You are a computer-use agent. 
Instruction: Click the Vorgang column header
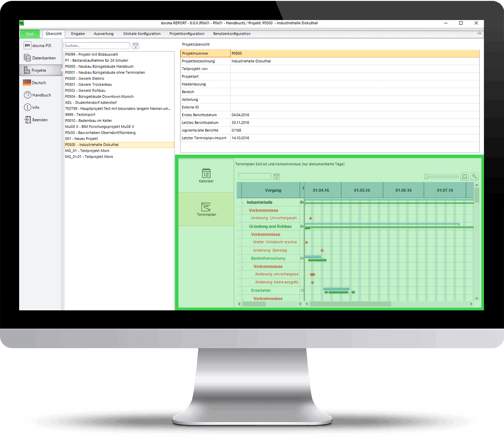(270, 190)
